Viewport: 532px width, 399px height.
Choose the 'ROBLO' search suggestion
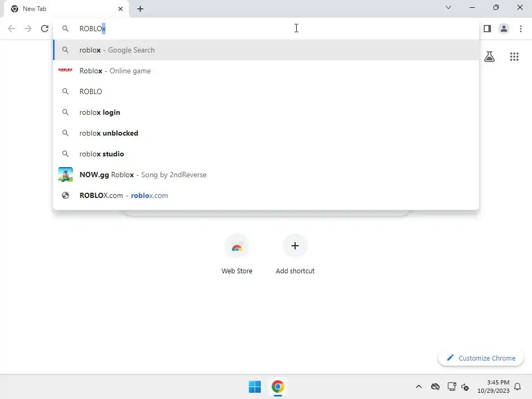265,91
